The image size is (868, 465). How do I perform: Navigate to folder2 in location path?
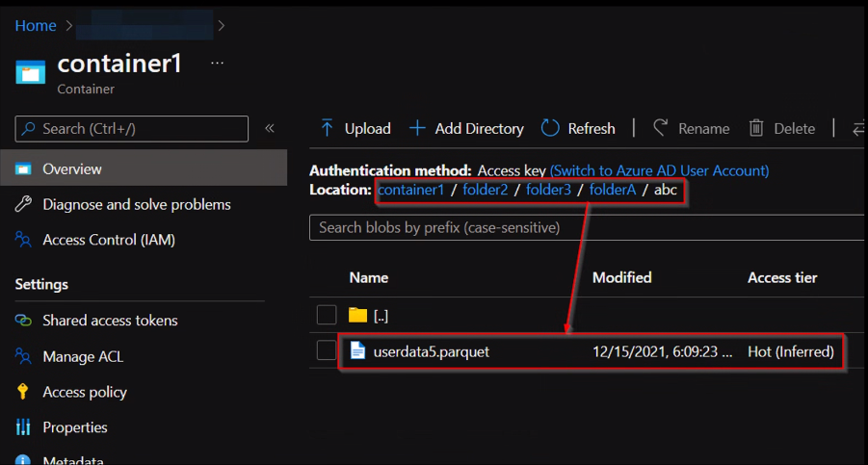pyautogui.click(x=485, y=190)
